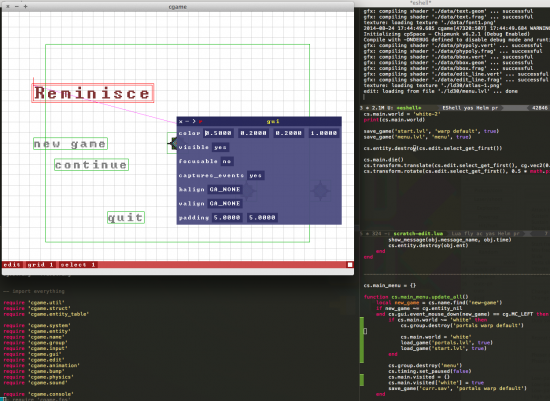Toggle the focusable property 'no' value
The image size is (550, 401).
coord(227,161)
